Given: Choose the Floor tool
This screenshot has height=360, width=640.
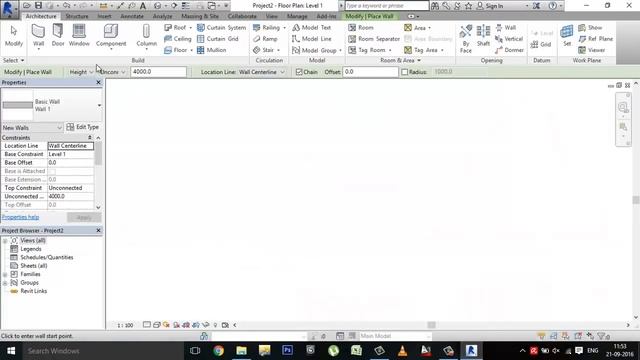Looking at the screenshot, I should click(178, 50).
